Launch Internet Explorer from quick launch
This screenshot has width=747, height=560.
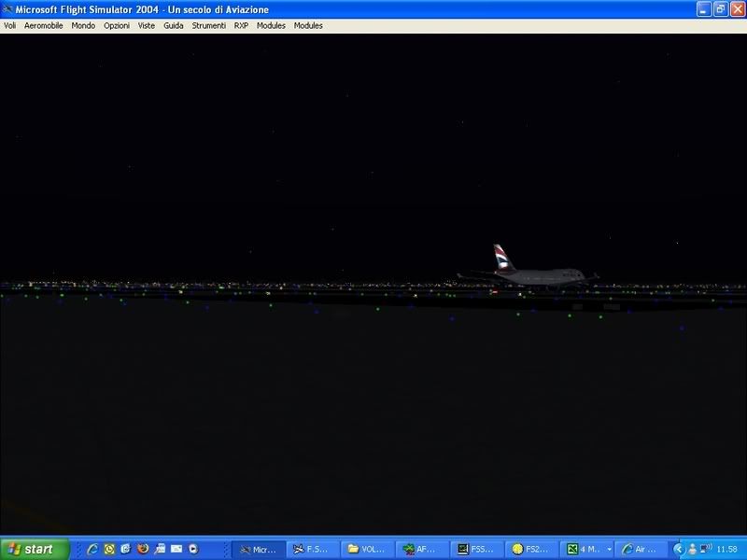coord(92,549)
